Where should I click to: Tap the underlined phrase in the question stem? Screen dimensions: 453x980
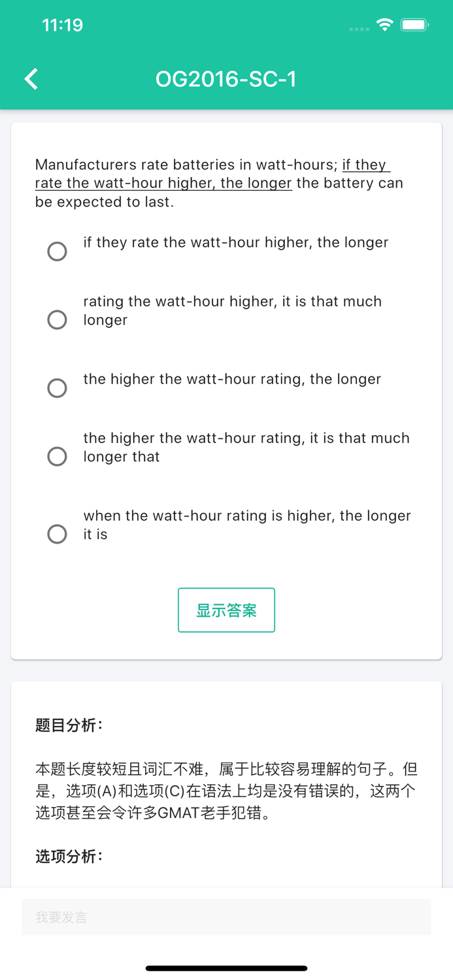click(163, 183)
